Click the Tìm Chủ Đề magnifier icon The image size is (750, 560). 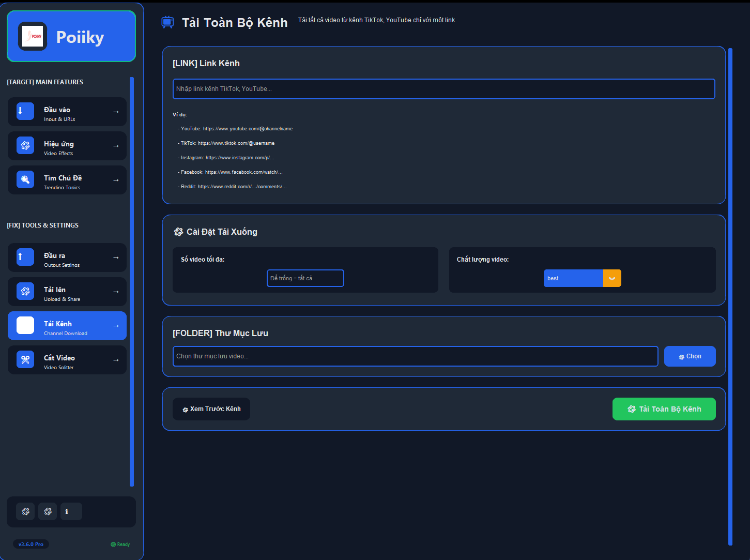25,179
